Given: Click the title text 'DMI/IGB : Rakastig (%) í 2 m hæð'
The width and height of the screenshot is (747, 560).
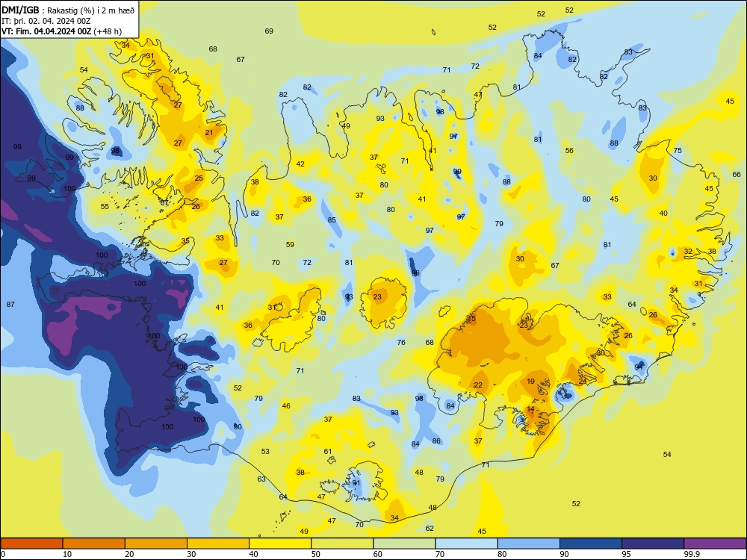Looking at the screenshot, I should [68, 10].
